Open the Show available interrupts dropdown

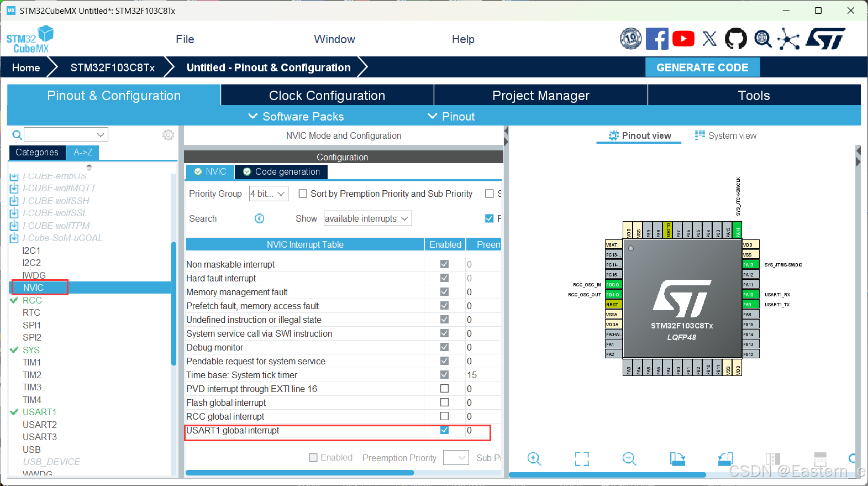click(367, 218)
